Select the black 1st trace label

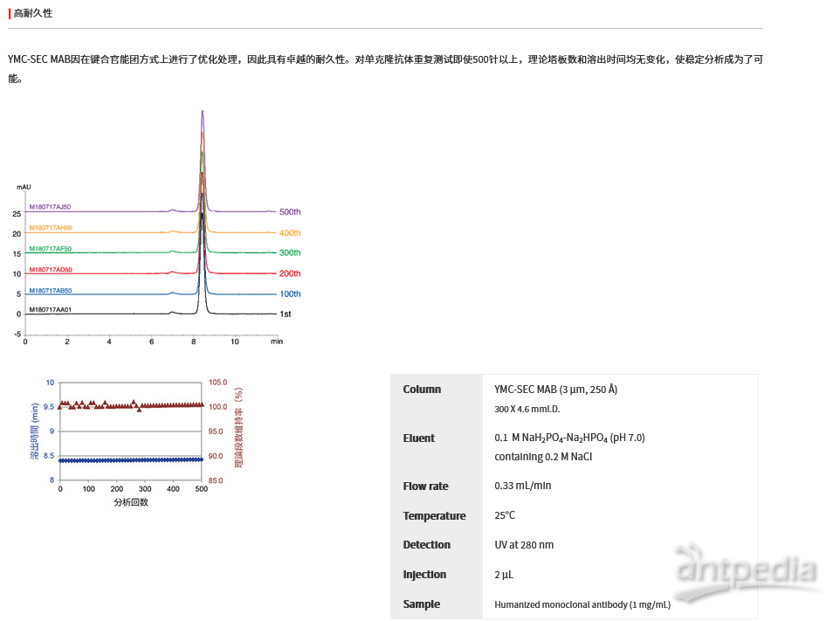click(x=285, y=314)
